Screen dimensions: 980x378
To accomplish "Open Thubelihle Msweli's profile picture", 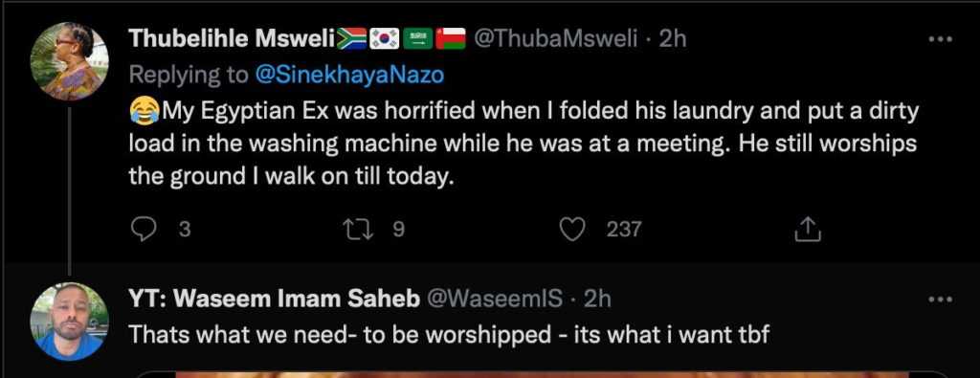I will pyautogui.click(x=69, y=61).
